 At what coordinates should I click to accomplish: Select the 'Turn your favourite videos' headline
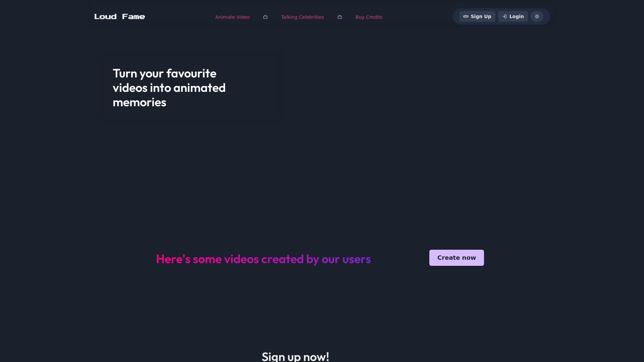(169, 88)
